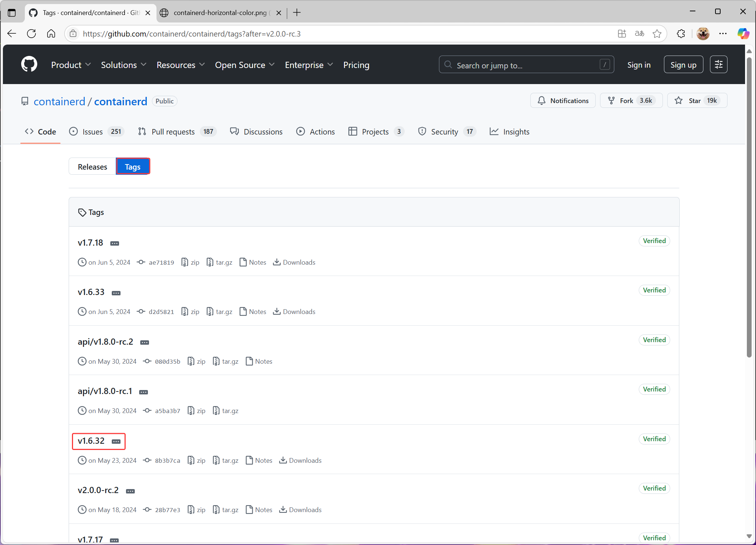756x545 pixels.
Task: Add this page to favorites
Action: (657, 34)
